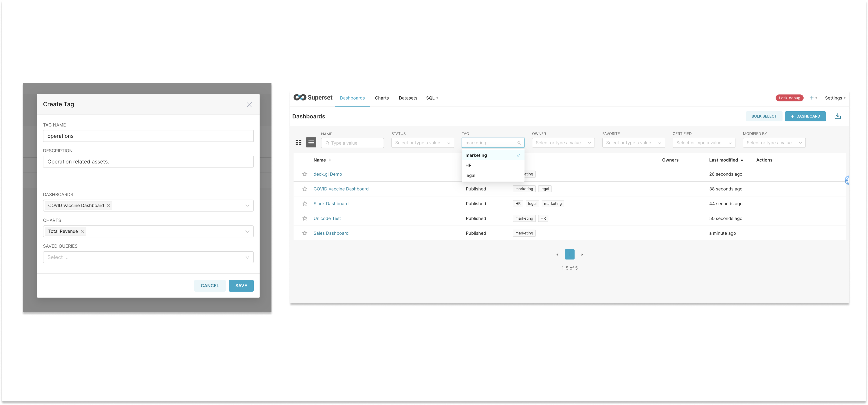This screenshot has width=868, height=405.
Task: Remove Total Revenue chart chip
Action: pyautogui.click(x=82, y=231)
